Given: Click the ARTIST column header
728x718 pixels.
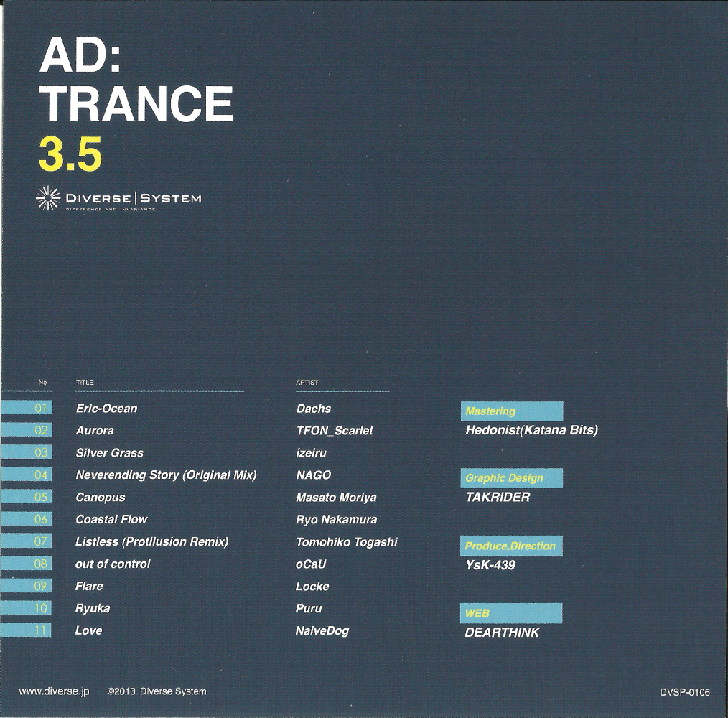Looking at the screenshot, I should click(307, 383).
